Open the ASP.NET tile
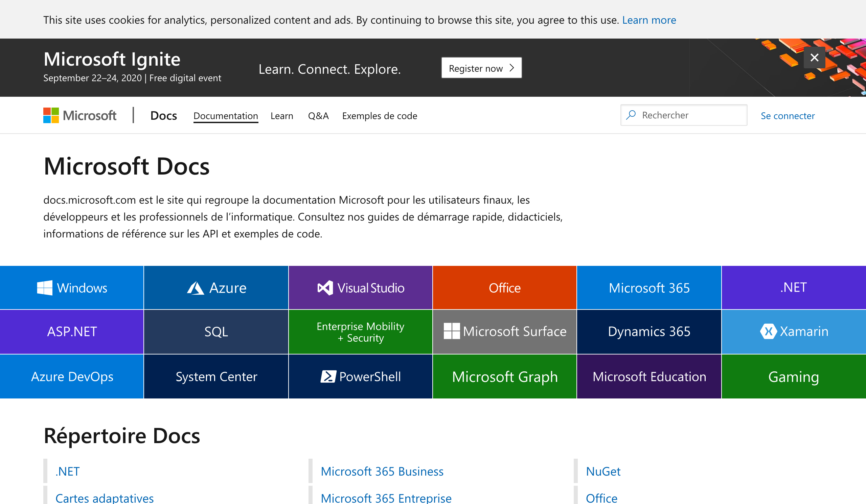The image size is (866, 504). point(71,331)
